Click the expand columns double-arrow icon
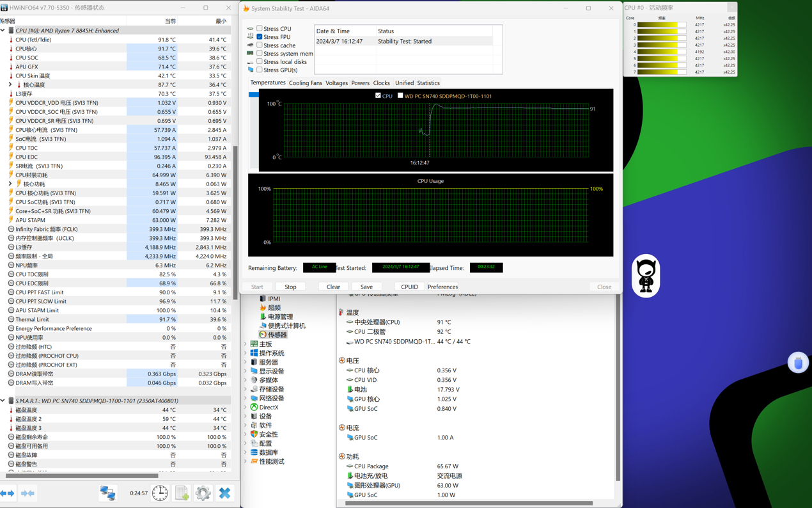The height and width of the screenshot is (508, 812). (x=7, y=493)
